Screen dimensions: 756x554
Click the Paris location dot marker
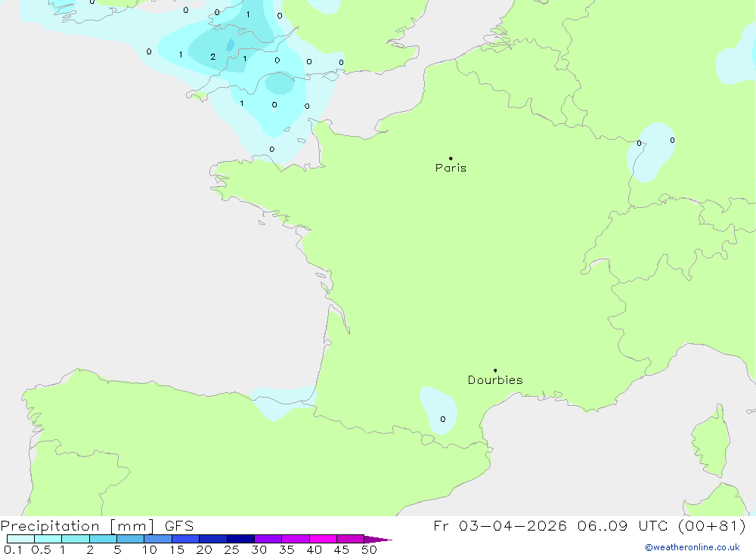[x=451, y=158]
